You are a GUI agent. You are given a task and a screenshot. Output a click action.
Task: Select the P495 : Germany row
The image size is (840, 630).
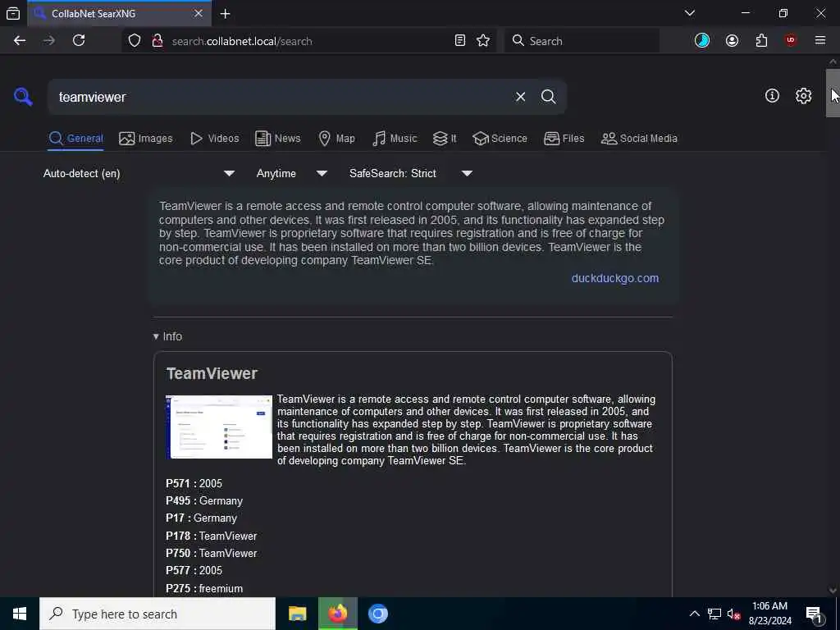pos(204,501)
